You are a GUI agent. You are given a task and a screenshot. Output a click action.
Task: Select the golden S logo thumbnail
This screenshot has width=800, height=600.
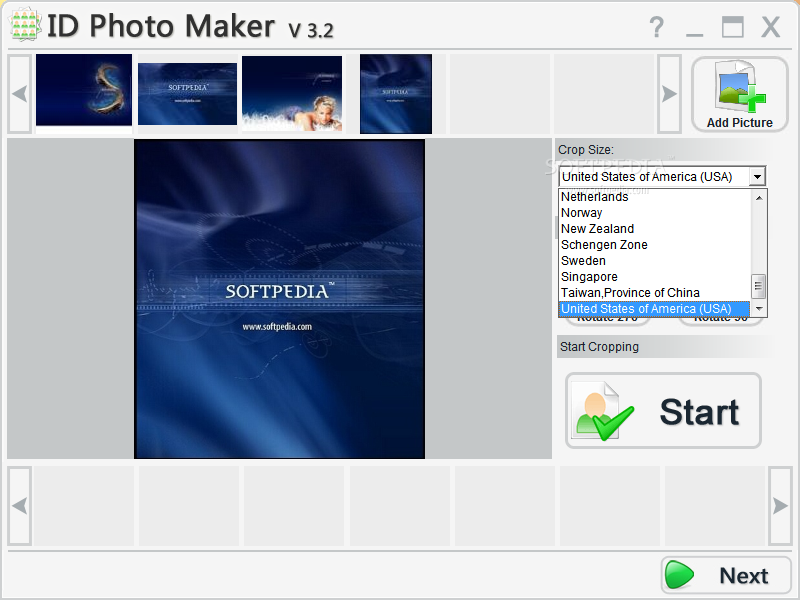point(84,90)
